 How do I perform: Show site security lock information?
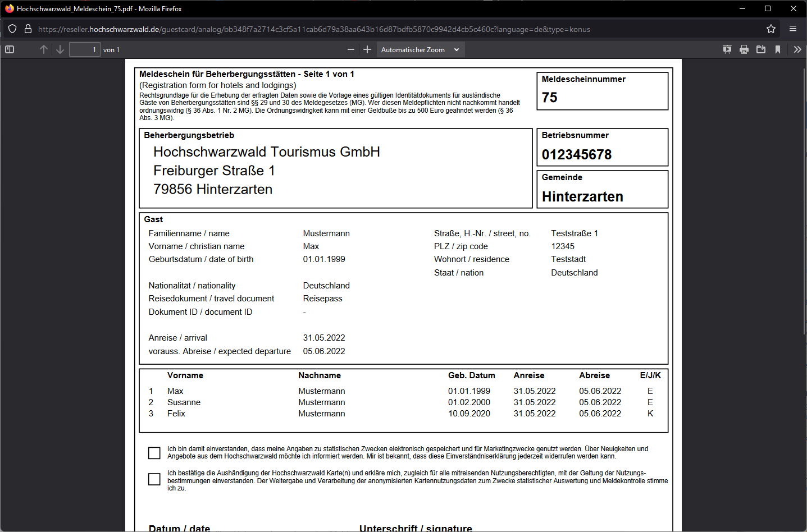pyautogui.click(x=28, y=29)
